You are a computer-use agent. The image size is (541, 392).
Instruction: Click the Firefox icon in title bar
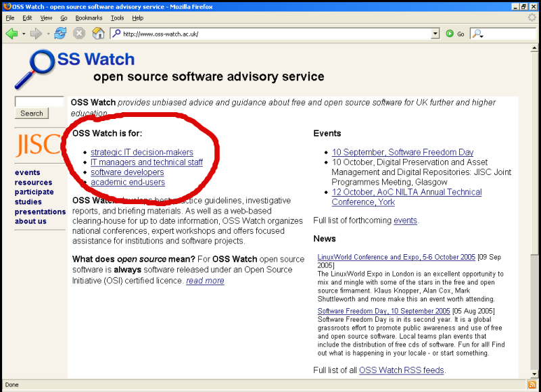[7, 7]
